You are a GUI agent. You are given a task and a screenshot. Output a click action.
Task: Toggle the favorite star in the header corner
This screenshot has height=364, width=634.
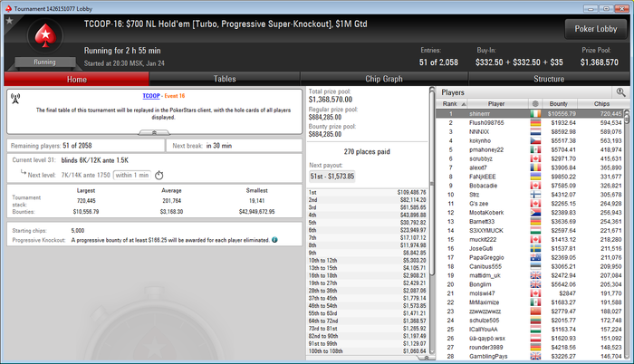9,21
